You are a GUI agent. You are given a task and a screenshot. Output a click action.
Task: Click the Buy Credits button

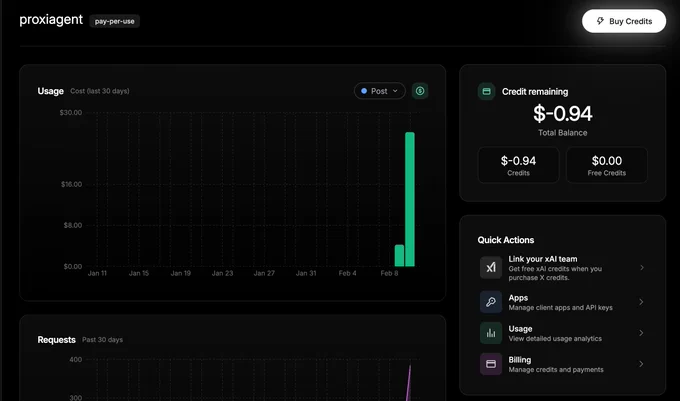[x=624, y=21]
